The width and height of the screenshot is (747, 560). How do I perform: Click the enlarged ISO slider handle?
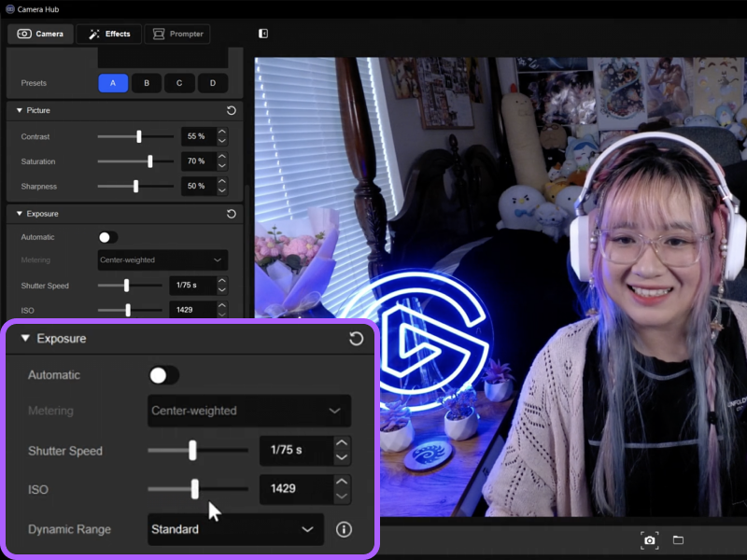click(x=195, y=489)
